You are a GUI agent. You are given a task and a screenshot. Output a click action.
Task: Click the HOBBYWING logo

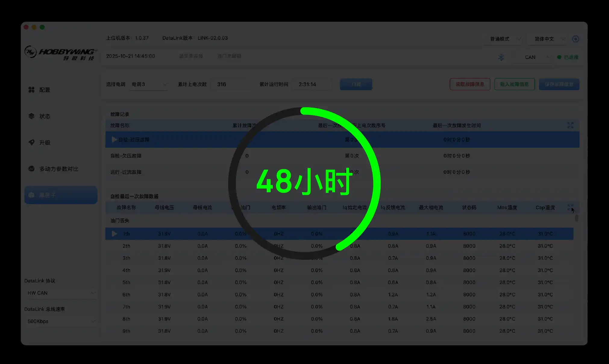tap(61, 53)
